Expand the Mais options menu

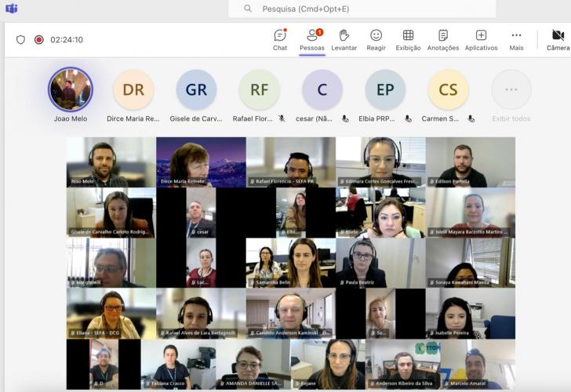pyautogui.click(x=516, y=39)
